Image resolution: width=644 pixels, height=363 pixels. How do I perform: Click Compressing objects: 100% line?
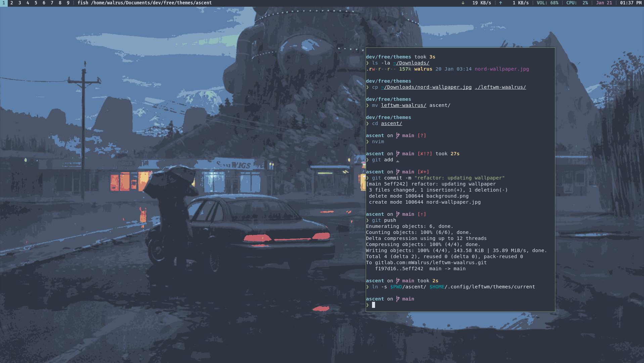[x=423, y=245]
